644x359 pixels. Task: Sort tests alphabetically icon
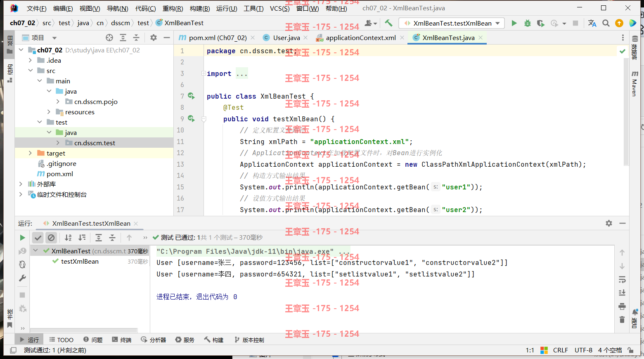(x=68, y=238)
